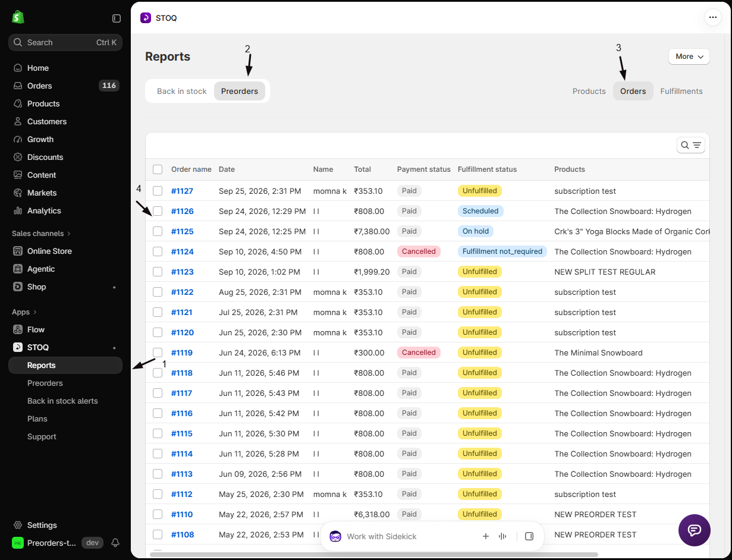
Task: Open order #1127 link
Action: click(182, 191)
